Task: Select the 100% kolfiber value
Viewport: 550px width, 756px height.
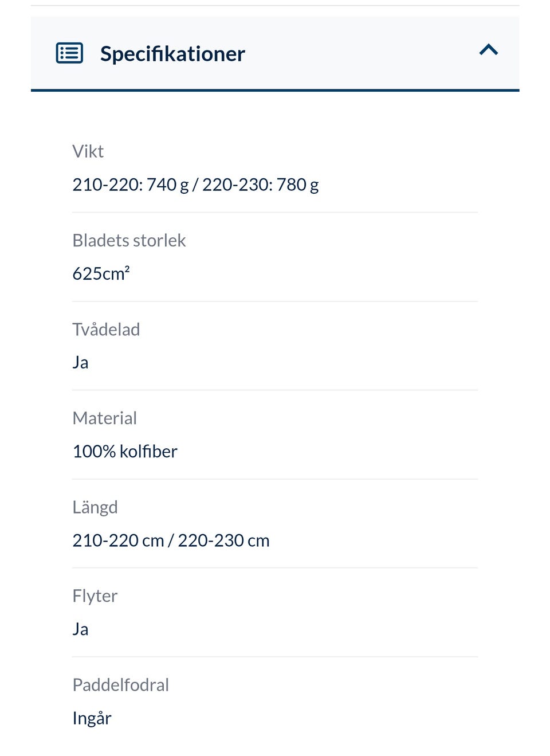Action: click(x=125, y=451)
